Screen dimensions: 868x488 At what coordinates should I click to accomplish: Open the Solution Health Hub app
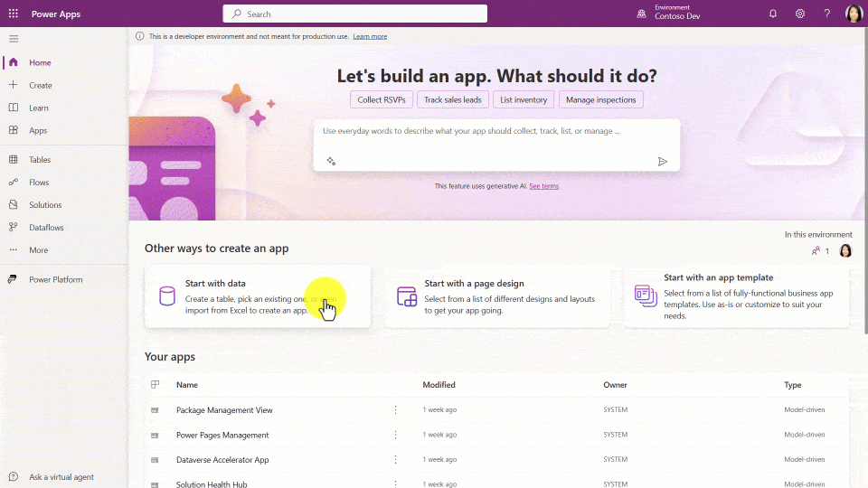(x=212, y=483)
